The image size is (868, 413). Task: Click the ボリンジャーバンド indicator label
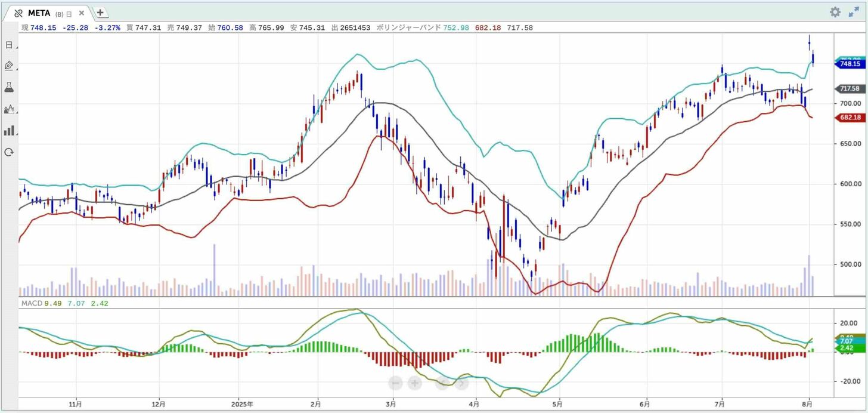tap(408, 27)
